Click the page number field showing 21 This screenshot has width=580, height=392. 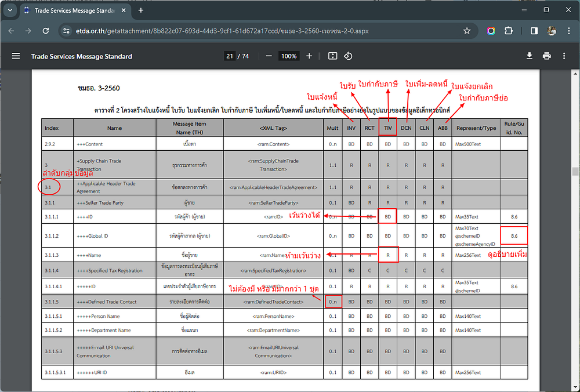point(230,56)
